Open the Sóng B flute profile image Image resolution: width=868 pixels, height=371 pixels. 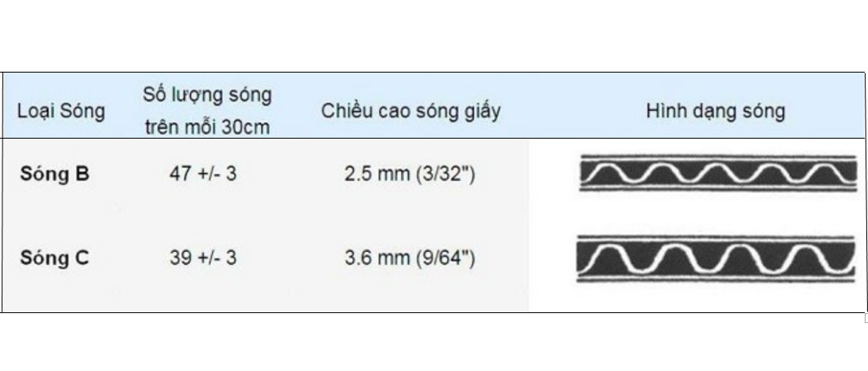click(x=717, y=173)
